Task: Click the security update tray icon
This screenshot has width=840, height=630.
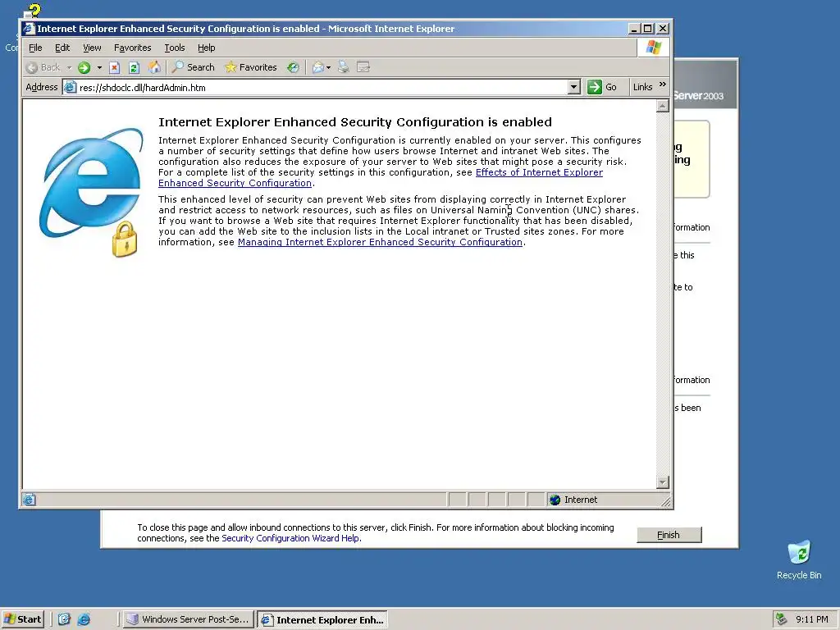Action: tap(782, 619)
